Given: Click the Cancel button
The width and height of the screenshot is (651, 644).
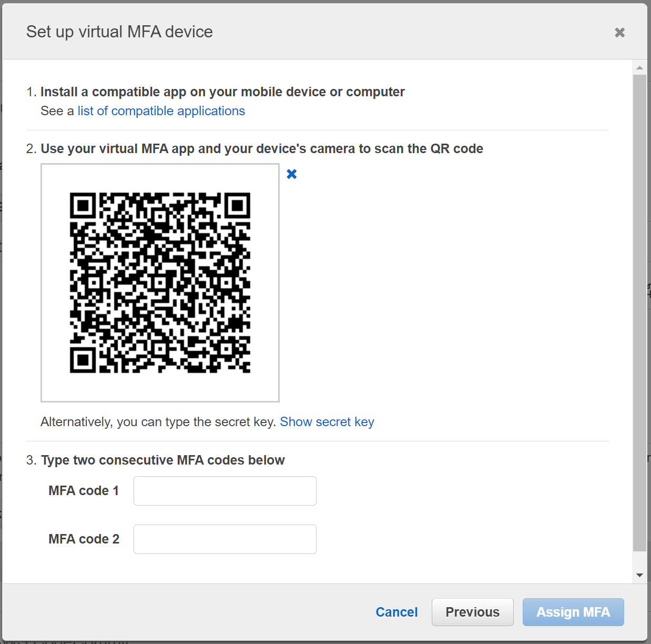Looking at the screenshot, I should (x=396, y=612).
